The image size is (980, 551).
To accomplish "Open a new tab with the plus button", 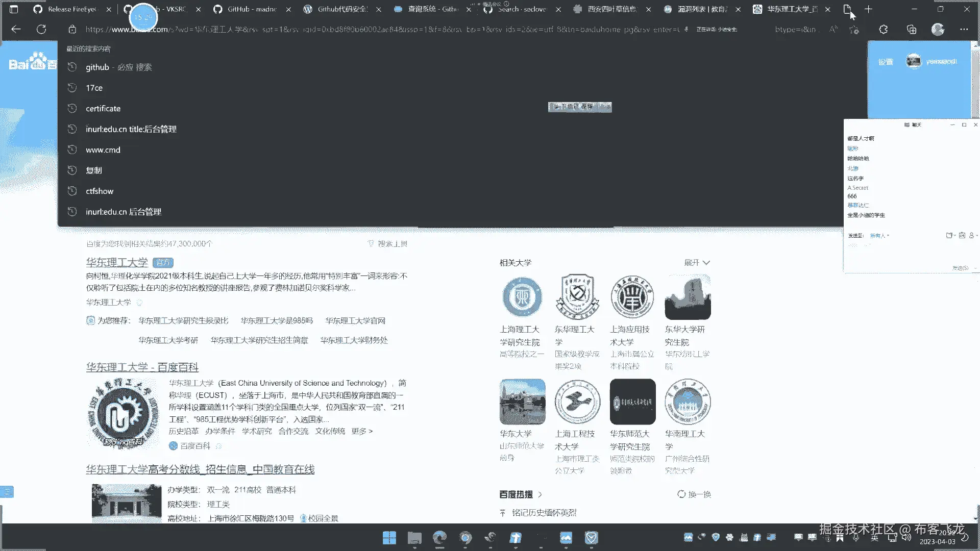I will point(868,9).
